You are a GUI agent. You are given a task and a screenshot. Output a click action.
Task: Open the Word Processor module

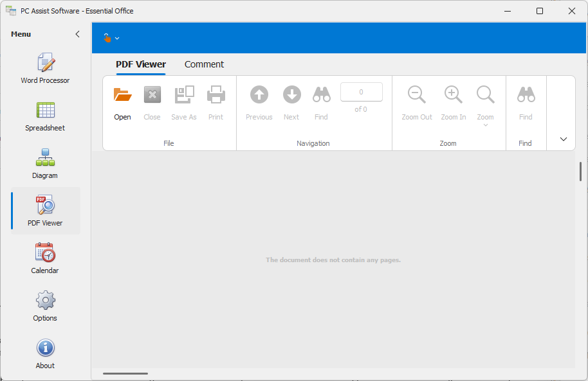(x=45, y=68)
